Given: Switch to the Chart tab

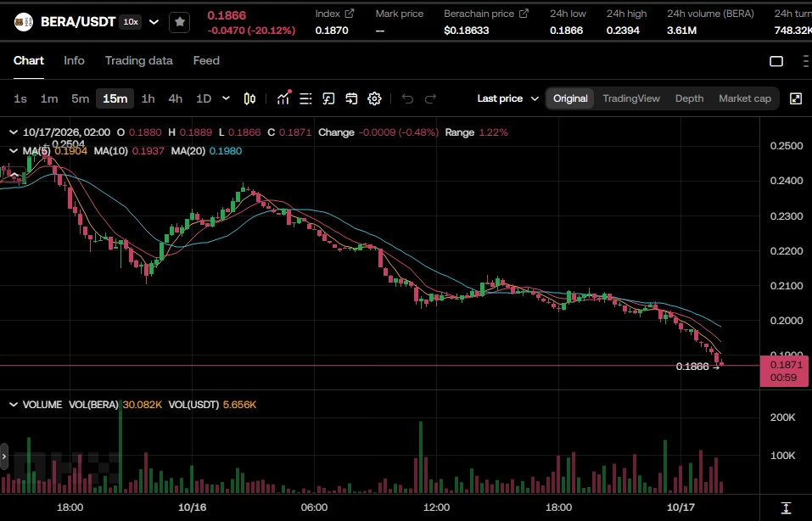Looking at the screenshot, I should click(x=29, y=60).
